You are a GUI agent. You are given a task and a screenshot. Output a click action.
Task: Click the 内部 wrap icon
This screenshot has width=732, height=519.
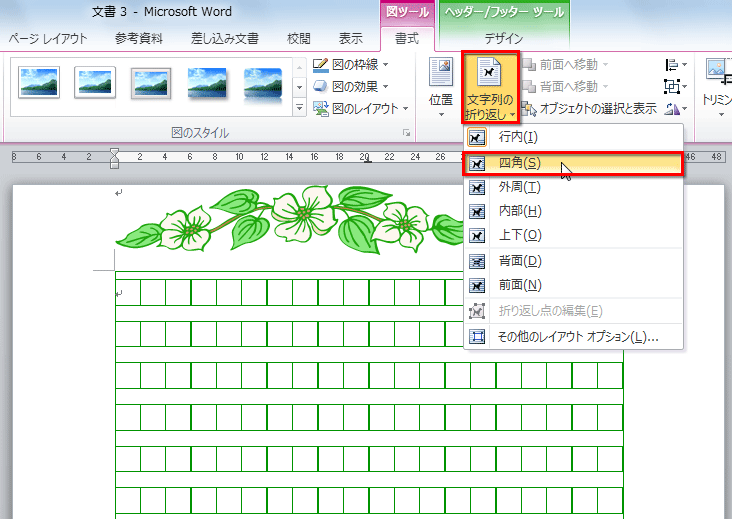coord(477,212)
